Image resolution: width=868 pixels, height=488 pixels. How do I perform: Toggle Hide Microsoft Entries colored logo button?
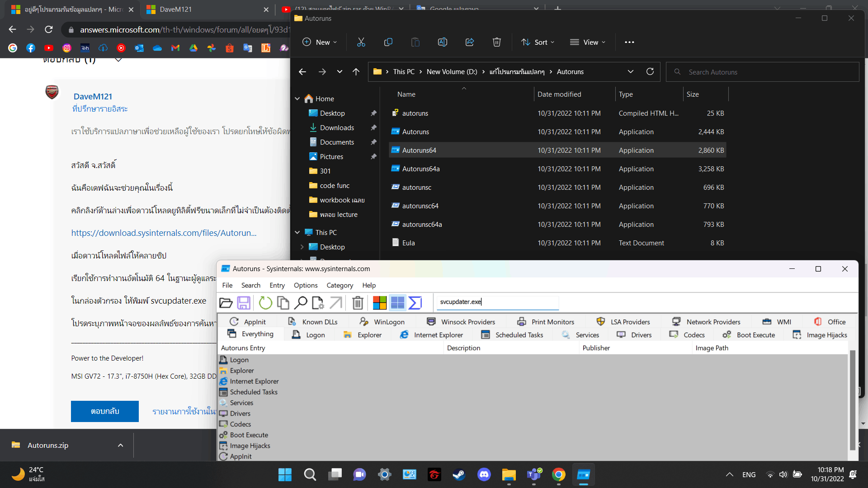click(380, 303)
